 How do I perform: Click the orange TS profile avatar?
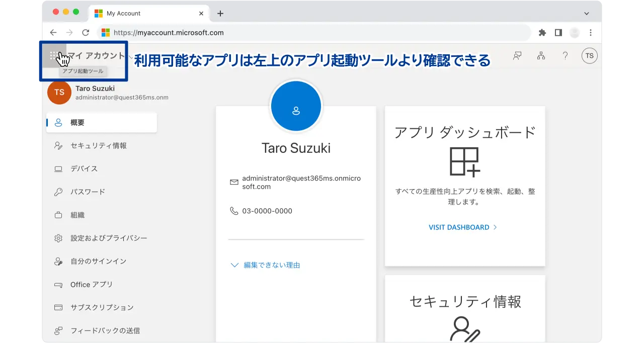(59, 93)
